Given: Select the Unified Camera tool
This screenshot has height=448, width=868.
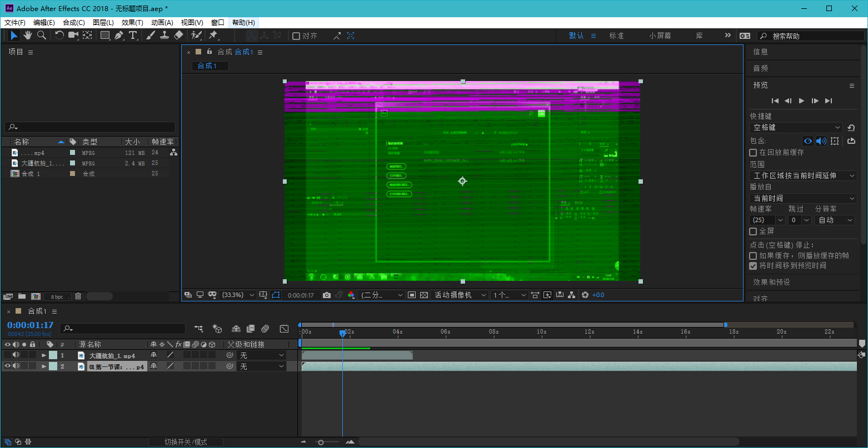Looking at the screenshot, I should (73, 36).
